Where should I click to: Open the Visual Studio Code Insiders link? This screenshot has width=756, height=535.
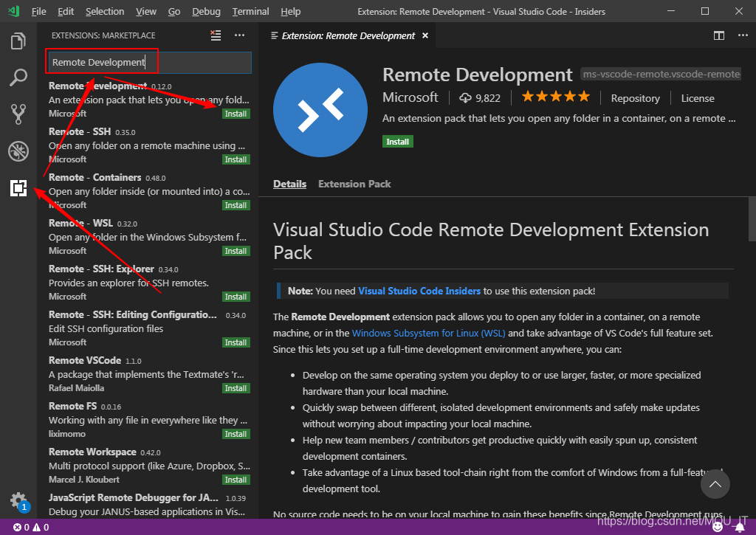coord(419,291)
